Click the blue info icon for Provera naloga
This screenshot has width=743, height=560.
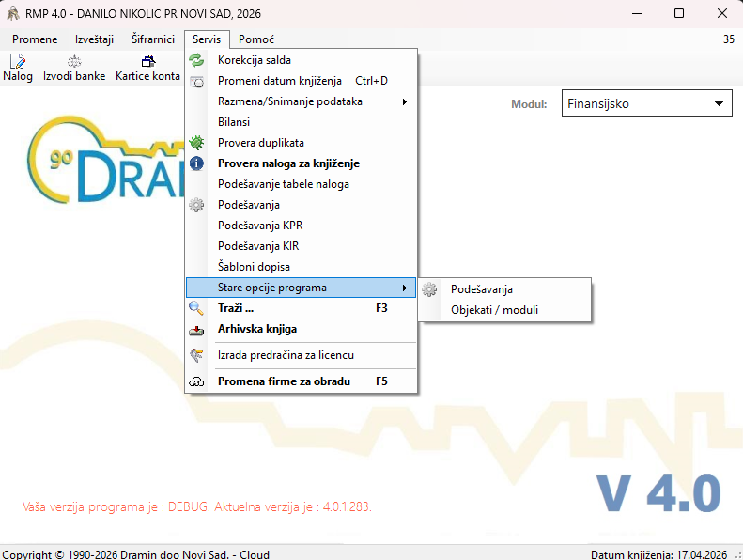tap(196, 163)
